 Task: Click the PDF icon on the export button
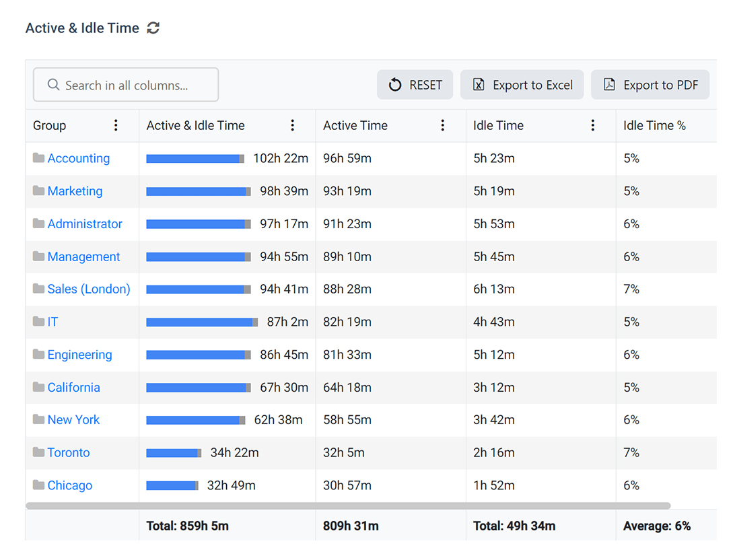pos(609,85)
